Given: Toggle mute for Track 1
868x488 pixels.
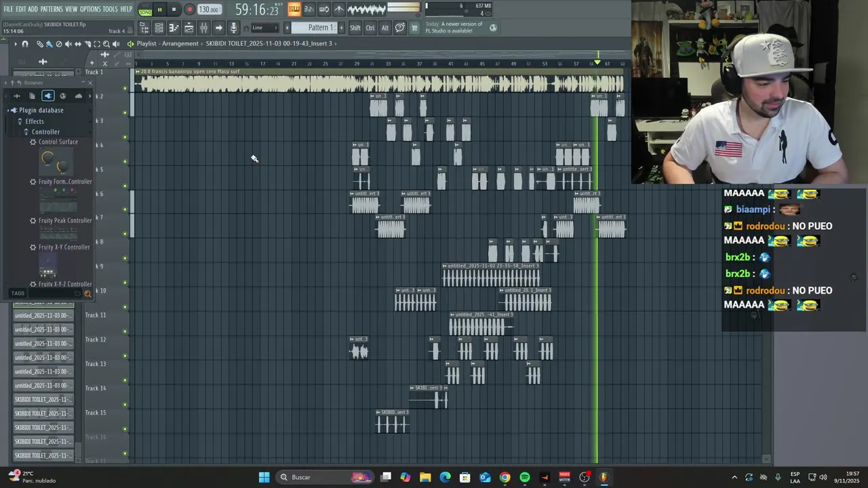Looking at the screenshot, I should tap(125, 88).
